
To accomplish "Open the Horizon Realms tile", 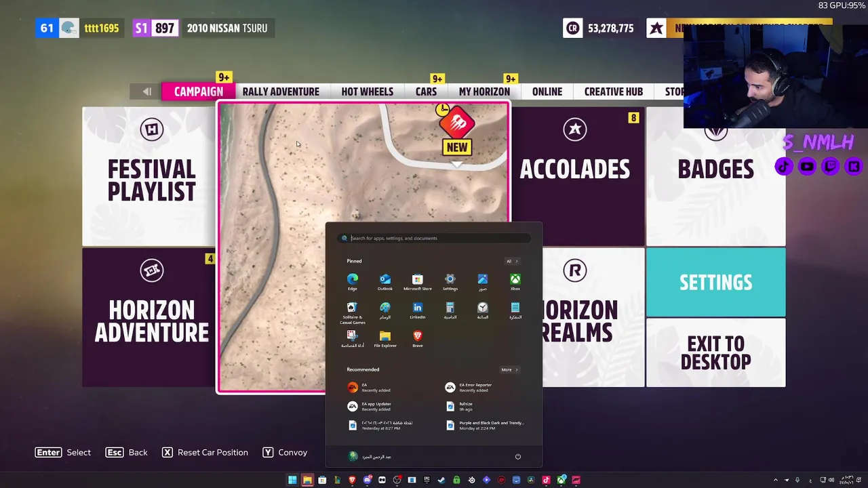I will pos(593,317).
